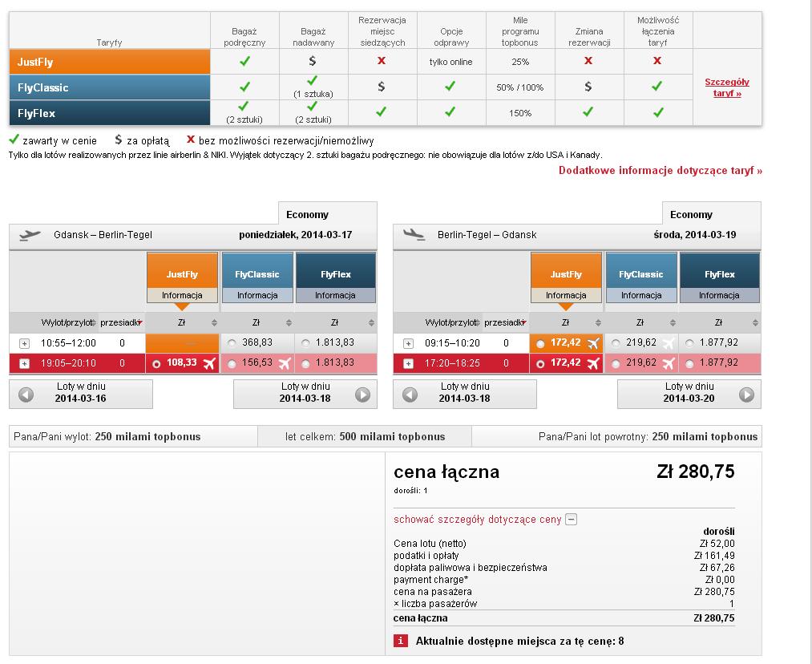812x664 pixels.
Task: Click next day arrow for return flights 2014-03-20
Action: [x=746, y=395]
